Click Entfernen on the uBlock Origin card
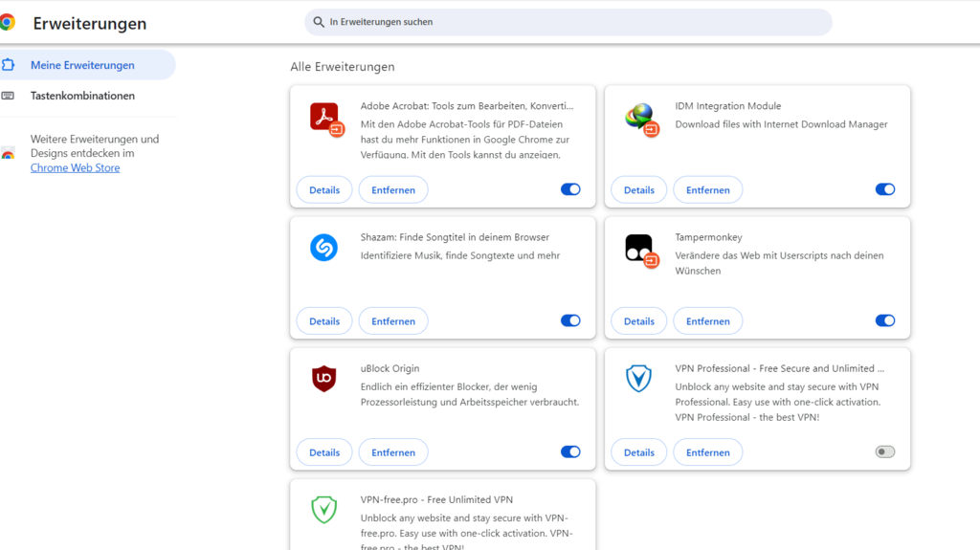This screenshot has height=550, width=980. (393, 452)
